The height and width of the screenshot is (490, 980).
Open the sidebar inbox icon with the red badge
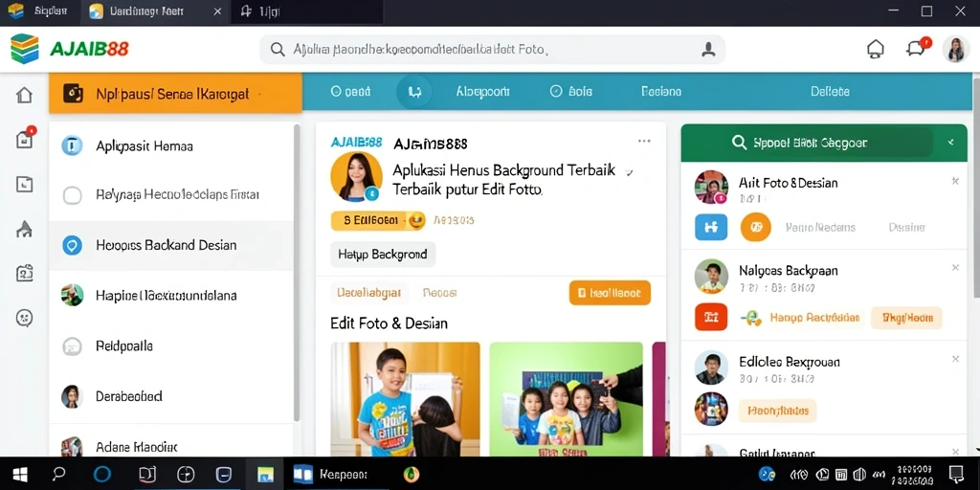click(24, 138)
